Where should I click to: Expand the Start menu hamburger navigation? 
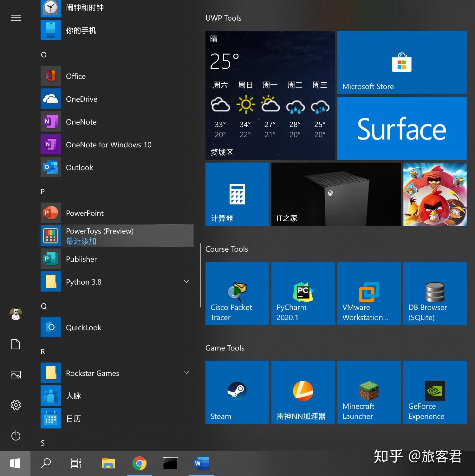pyautogui.click(x=16, y=18)
